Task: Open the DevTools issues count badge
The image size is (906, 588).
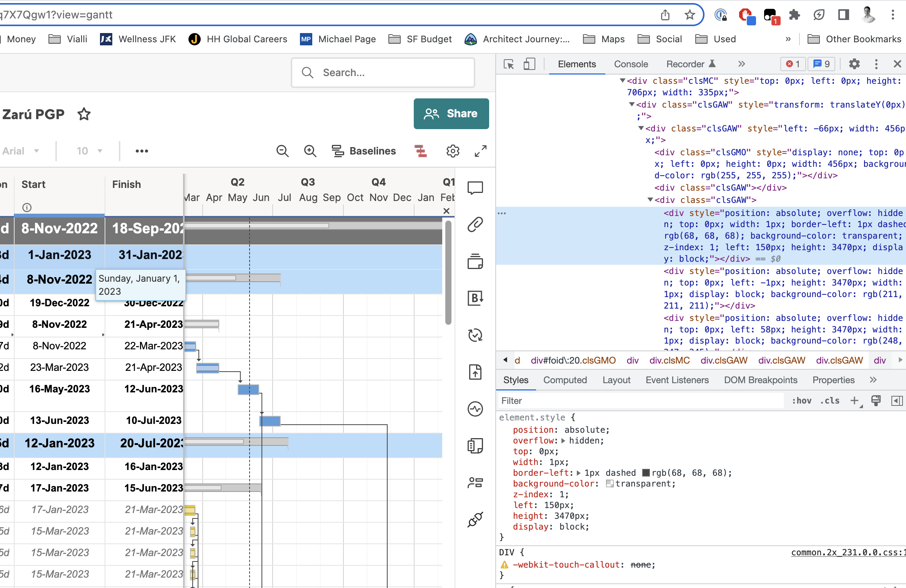Action: point(821,64)
